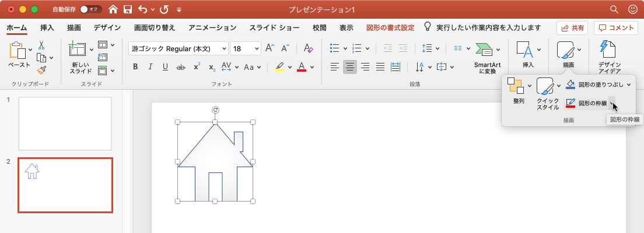The height and width of the screenshot is (233, 644).
Task: Click the bullet list icon
Action: (335, 48)
